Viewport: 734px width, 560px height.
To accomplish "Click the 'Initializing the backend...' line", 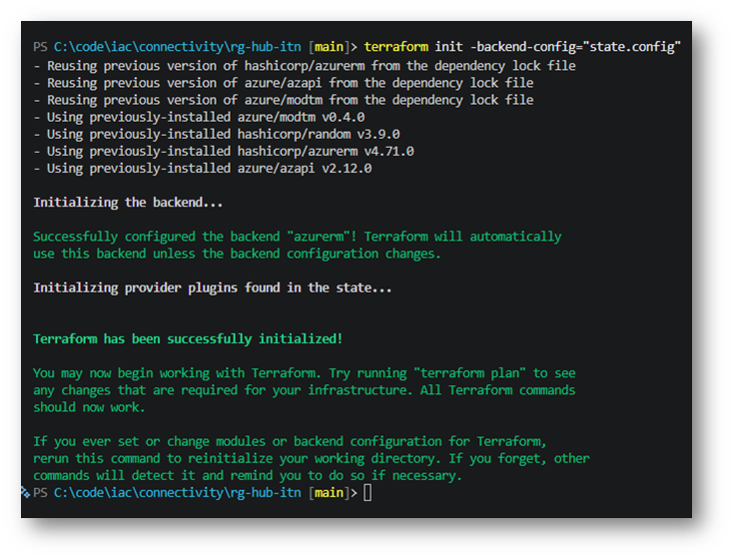I will pyautogui.click(x=128, y=202).
